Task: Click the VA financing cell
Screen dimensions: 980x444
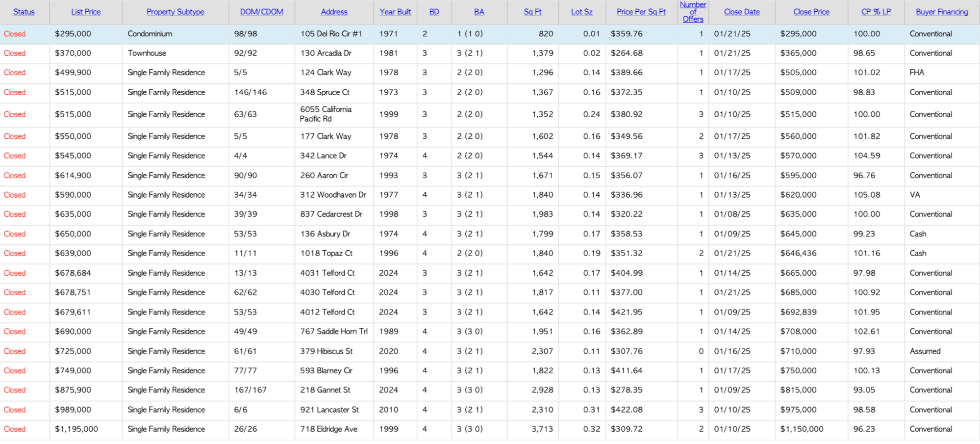Action: click(915, 195)
